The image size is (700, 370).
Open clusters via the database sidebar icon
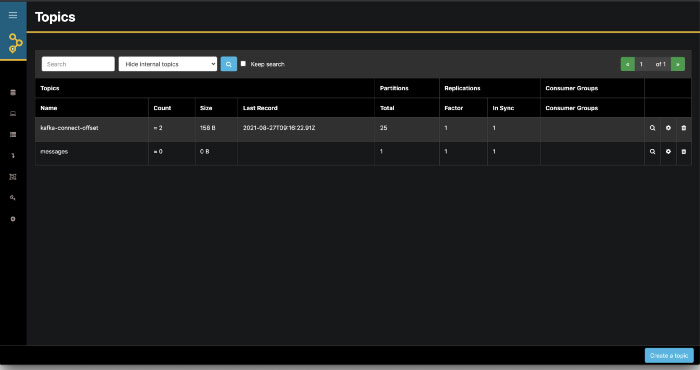pos(13,92)
